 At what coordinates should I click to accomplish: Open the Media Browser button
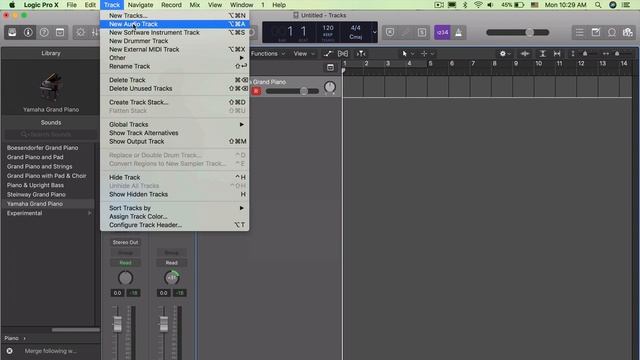[x=628, y=32]
